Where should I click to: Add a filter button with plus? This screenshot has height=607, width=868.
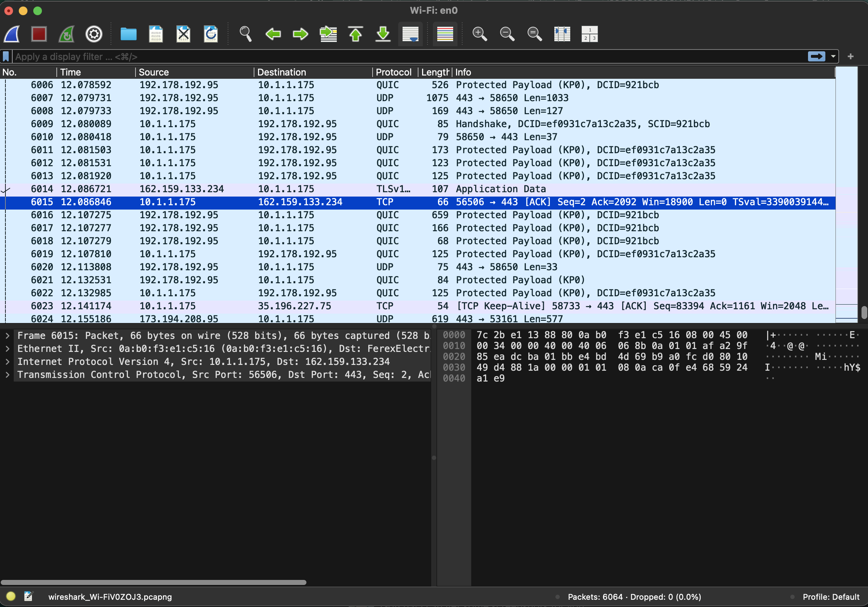coord(850,57)
